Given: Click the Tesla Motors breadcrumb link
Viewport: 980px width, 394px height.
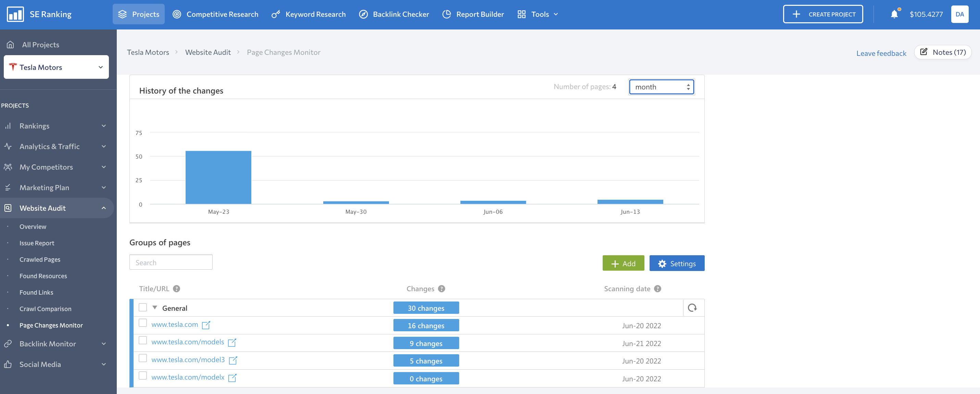Looking at the screenshot, I should tap(148, 52).
